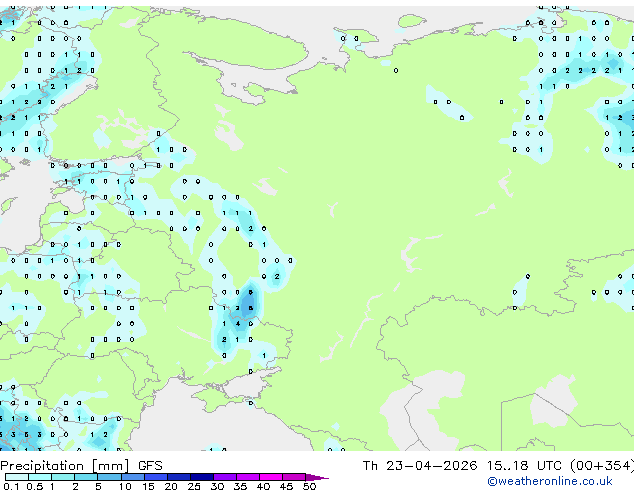Click the legend label '50'

(x=309, y=486)
